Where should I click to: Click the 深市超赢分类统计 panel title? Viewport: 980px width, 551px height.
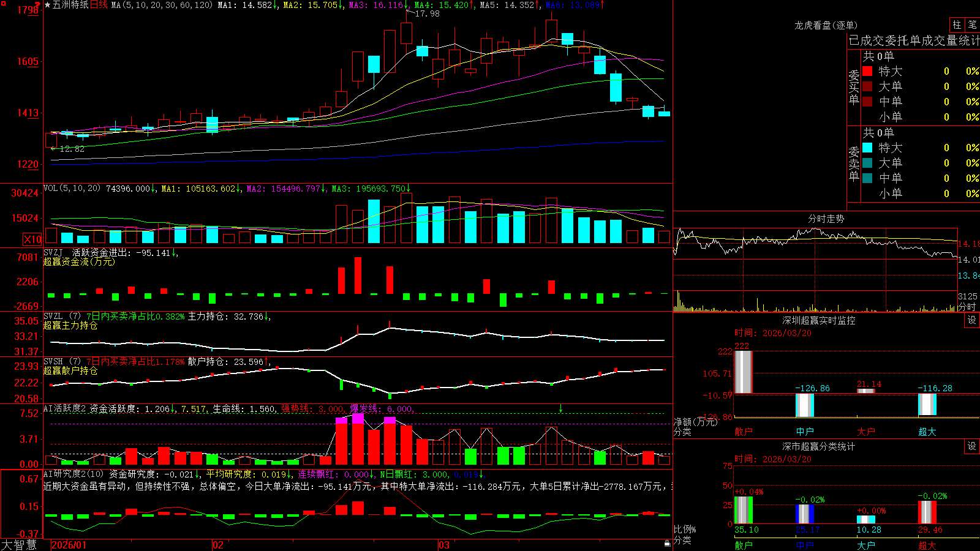[819, 446]
